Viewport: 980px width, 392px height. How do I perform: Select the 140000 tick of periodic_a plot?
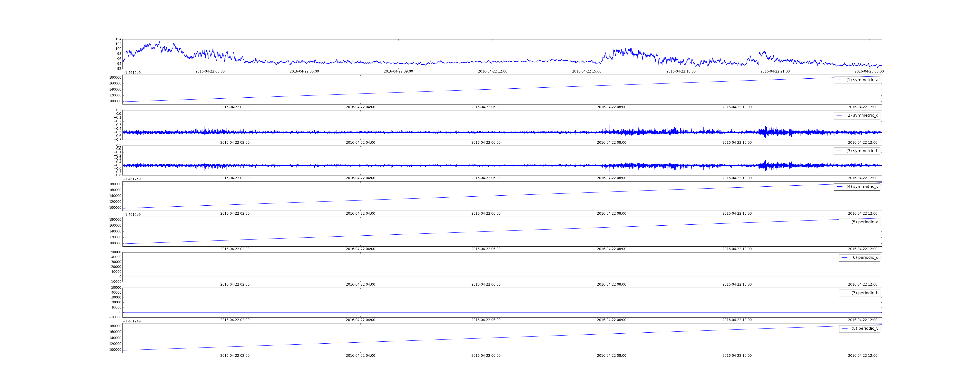coord(115,231)
